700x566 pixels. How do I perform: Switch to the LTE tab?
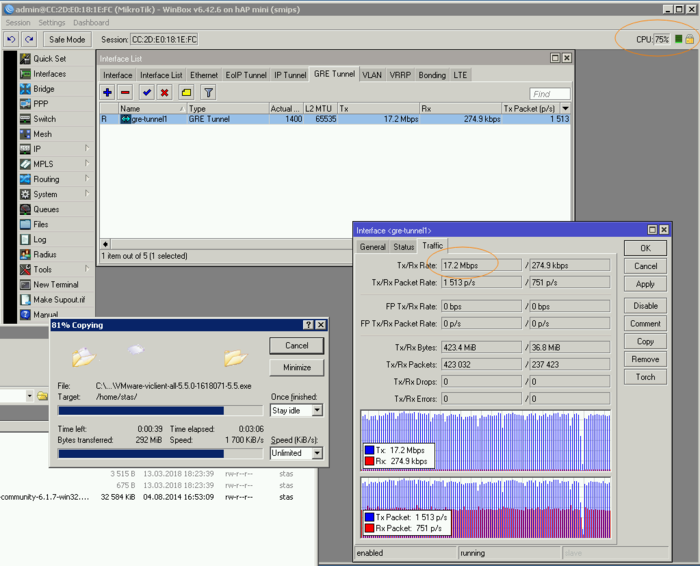tap(460, 75)
